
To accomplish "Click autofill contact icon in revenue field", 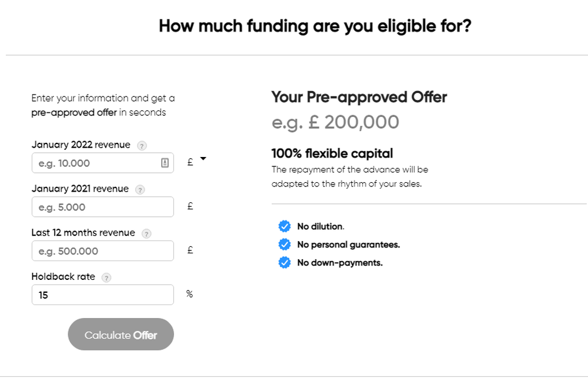I will [x=165, y=163].
